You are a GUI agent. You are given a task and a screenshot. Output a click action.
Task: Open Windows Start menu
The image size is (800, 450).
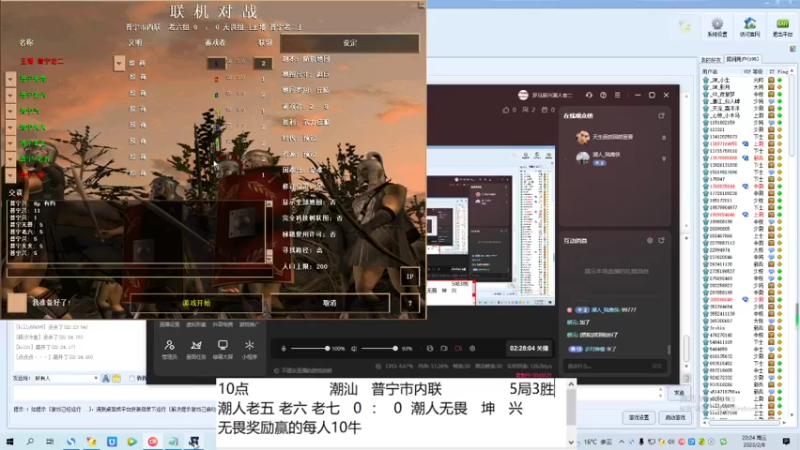pos(10,441)
